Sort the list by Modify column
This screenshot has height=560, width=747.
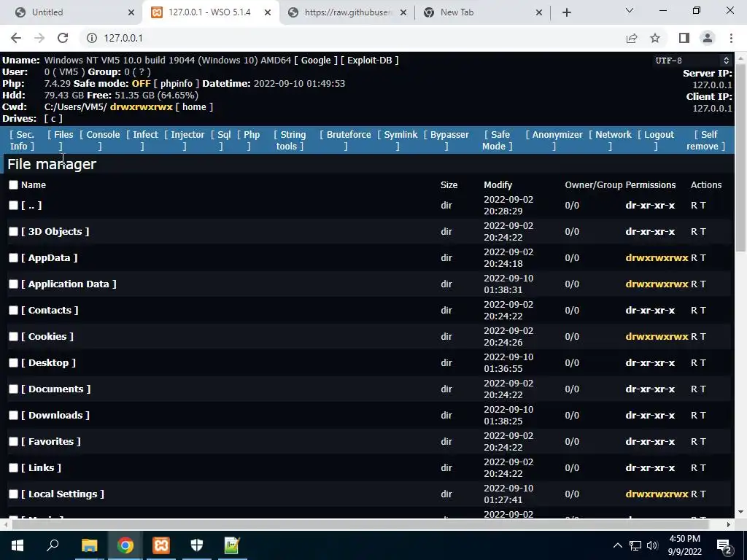(x=498, y=184)
